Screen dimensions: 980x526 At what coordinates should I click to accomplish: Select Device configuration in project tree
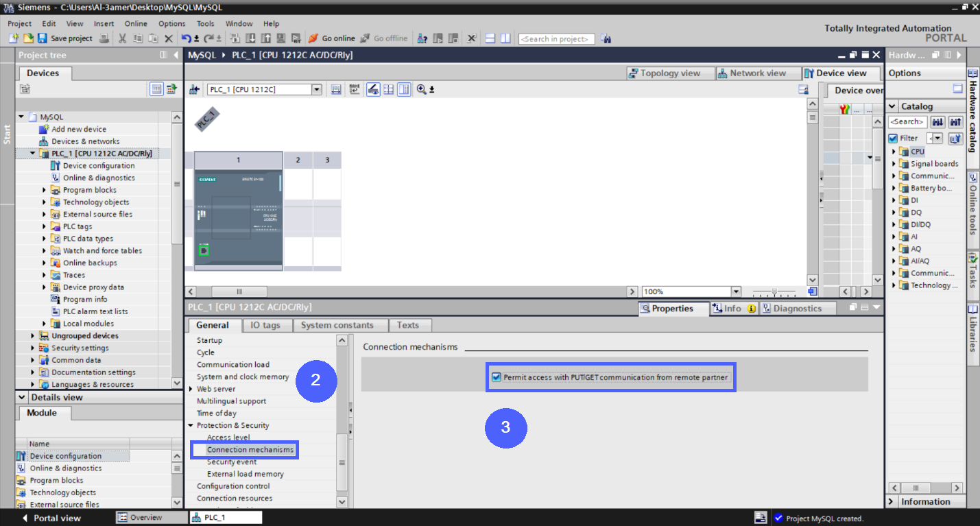point(99,166)
